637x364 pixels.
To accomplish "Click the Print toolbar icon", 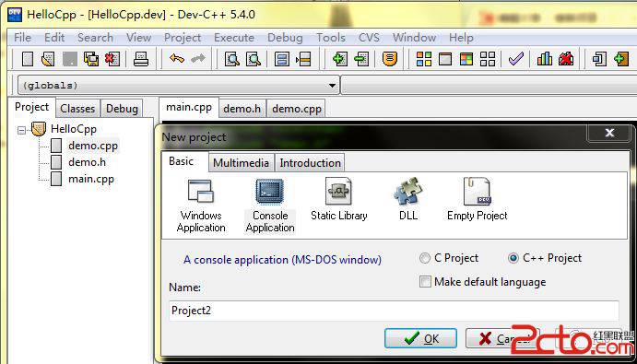I will coord(141,59).
